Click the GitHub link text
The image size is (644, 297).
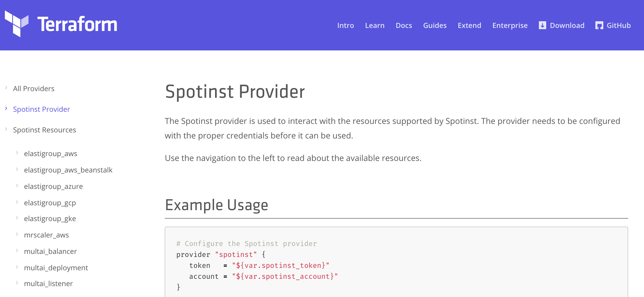(x=618, y=26)
